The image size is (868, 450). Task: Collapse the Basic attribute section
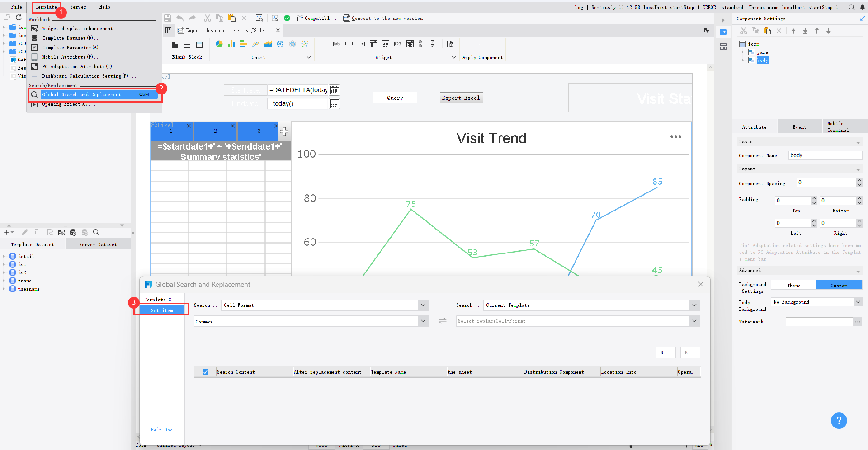(858, 142)
